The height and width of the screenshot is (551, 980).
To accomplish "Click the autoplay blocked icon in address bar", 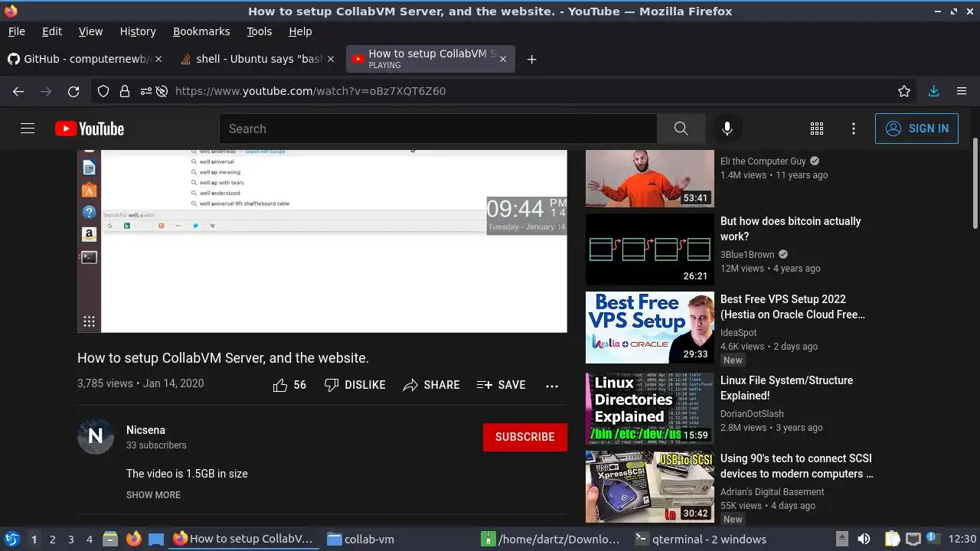I will coord(162,91).
